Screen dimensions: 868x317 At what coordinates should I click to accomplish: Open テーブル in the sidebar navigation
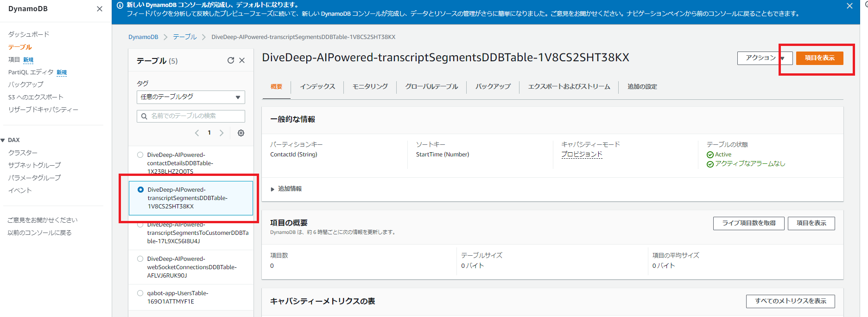pyautogui.click(x=20, y=47)
